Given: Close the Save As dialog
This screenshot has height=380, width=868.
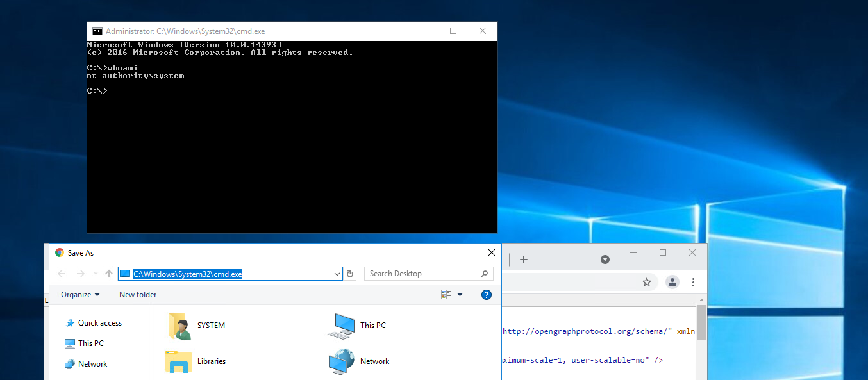Looking at the screenshot, I should tap(492, 252).
